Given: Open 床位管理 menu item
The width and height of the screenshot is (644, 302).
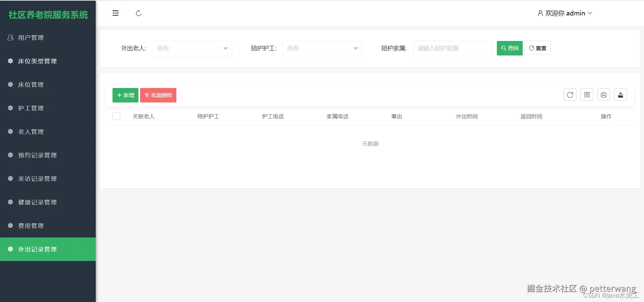Looking at the screenshot, I should coord(48,85).
